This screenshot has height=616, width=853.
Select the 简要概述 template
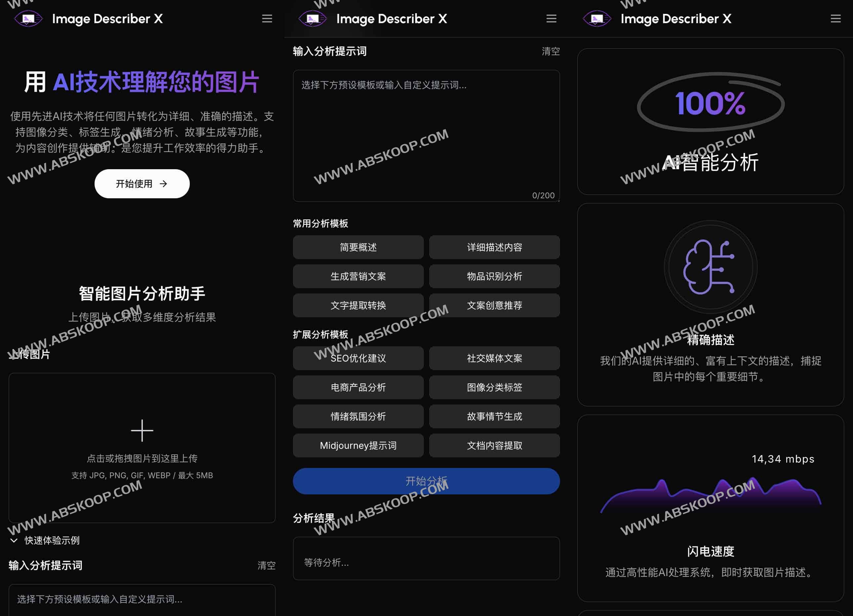click(358, 247)
